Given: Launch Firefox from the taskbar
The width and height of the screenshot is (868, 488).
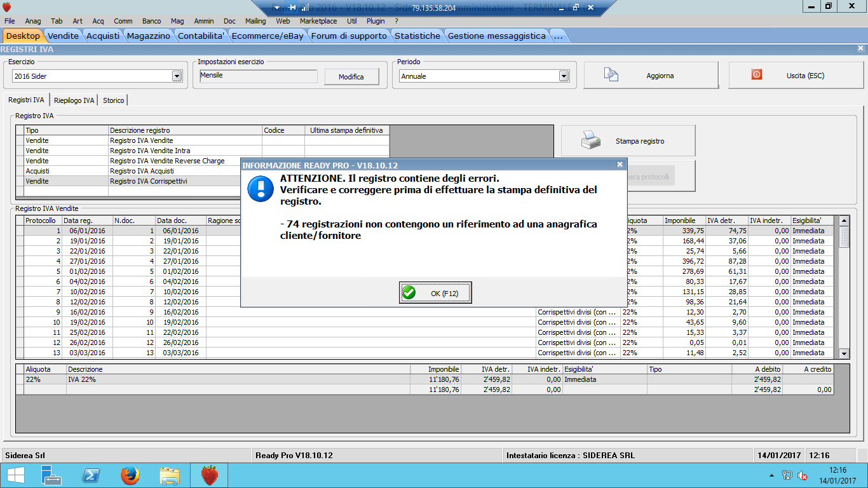Looking at the screenshot, I should (130, 475).
